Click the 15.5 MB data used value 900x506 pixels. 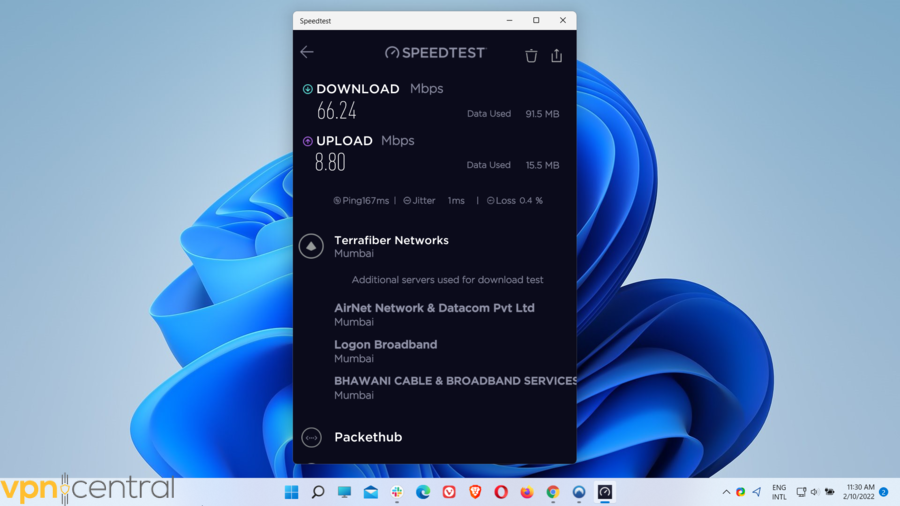point(542,165)
